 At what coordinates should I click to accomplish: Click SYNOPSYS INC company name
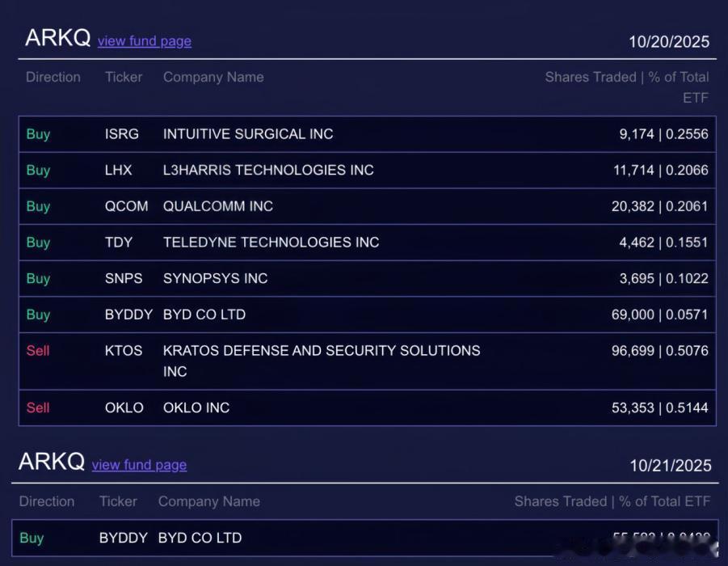[216, 278]
